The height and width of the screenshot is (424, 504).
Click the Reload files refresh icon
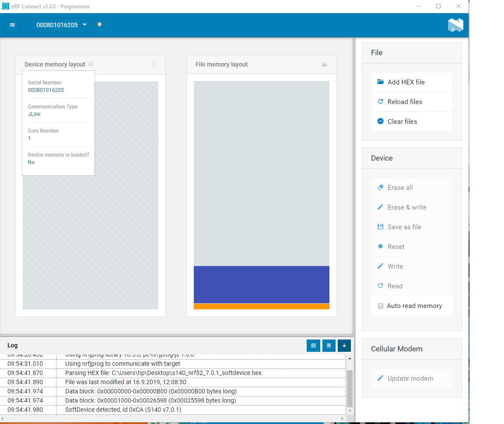(x=380, y=101)
